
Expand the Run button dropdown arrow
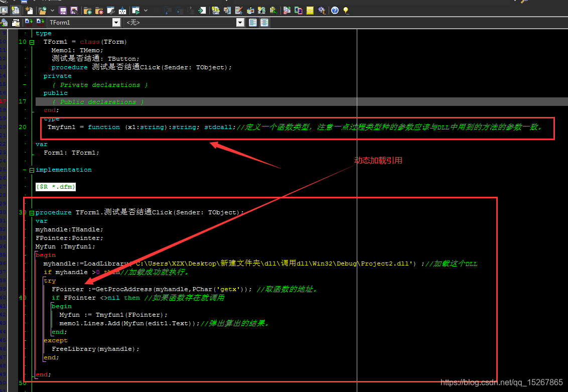[146, 11]
